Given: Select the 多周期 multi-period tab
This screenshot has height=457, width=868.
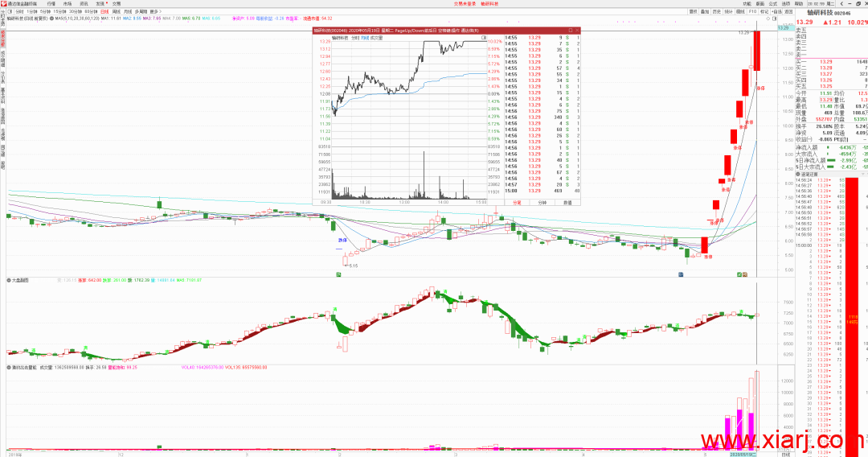Looking at the screenshot, I should point(141,11).
